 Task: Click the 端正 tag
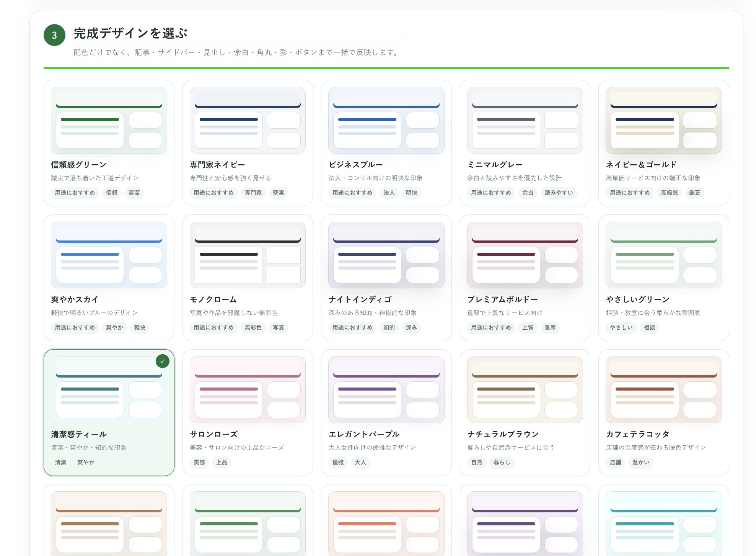[695, 193]
